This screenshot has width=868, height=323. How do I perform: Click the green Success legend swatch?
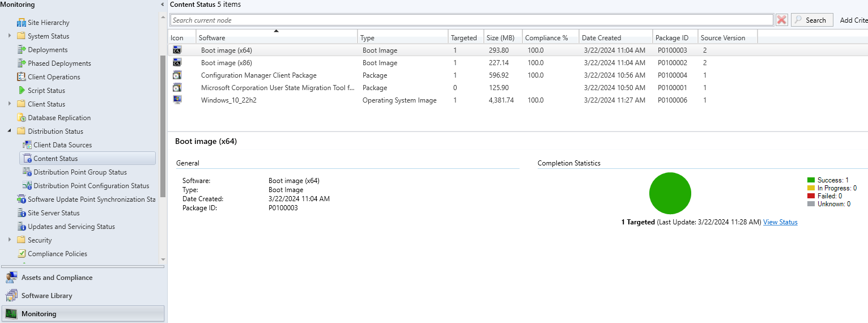tap(811, 180)
